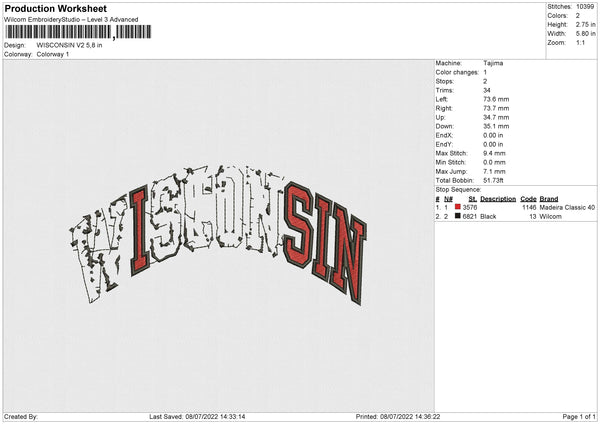Click the code 1146 in the first row
The width and height of the screenshot is (600, 424).
click(x=529, y=207)
